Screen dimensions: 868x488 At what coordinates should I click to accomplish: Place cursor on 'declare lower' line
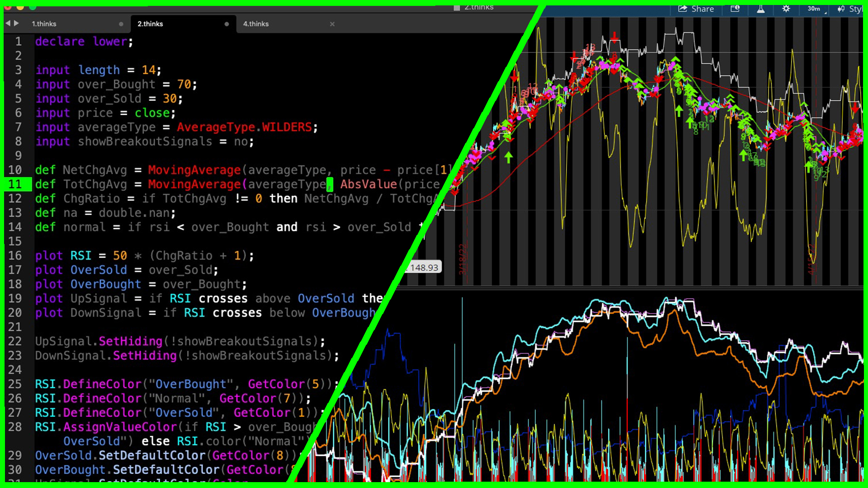[84, 42]
